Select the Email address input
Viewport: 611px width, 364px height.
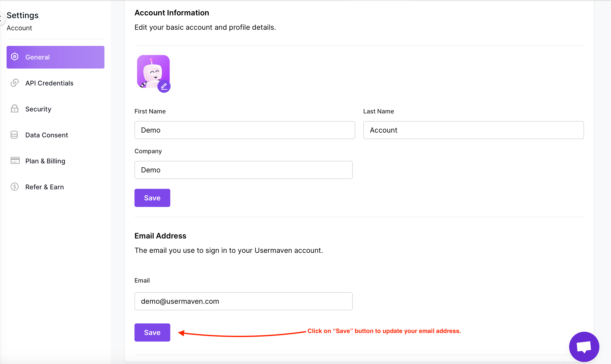point(243,301)
